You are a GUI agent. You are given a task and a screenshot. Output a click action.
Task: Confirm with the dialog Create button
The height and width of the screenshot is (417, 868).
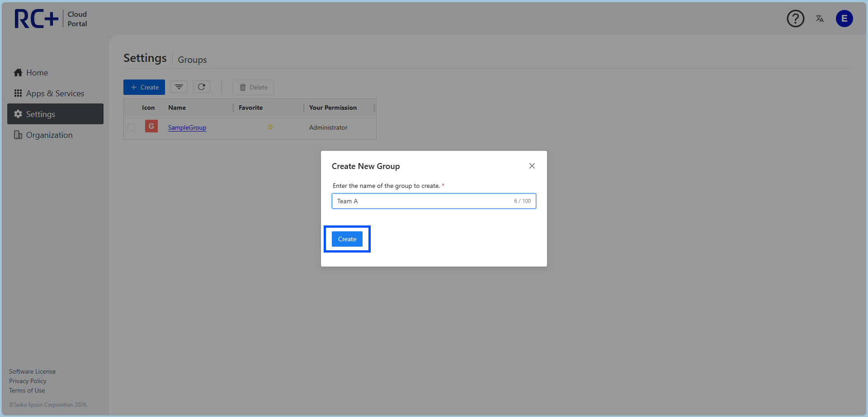tap(347, 239)
